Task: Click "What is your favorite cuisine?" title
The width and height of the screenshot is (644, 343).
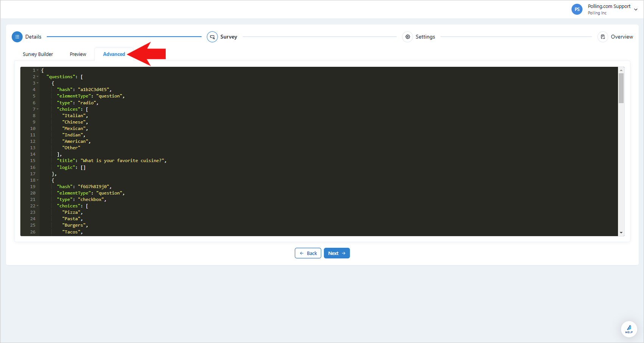Action: (122, 161)
